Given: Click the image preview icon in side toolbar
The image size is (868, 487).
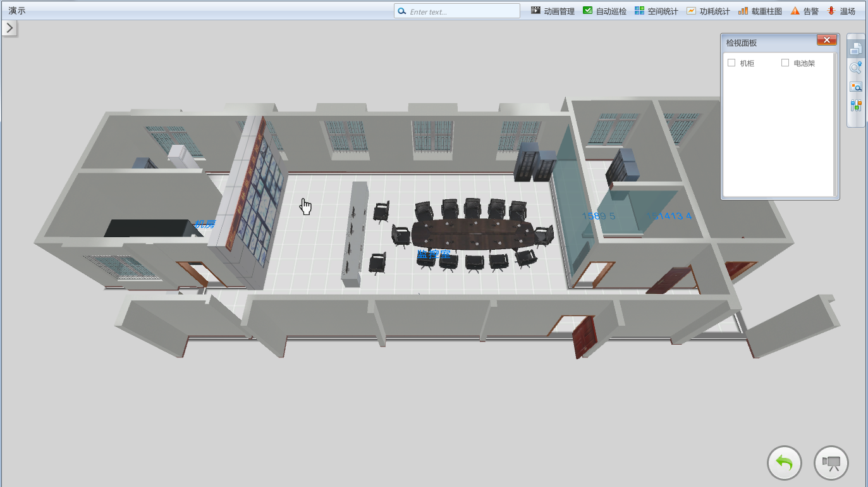Looking at the screenshot, I should 856,87.
